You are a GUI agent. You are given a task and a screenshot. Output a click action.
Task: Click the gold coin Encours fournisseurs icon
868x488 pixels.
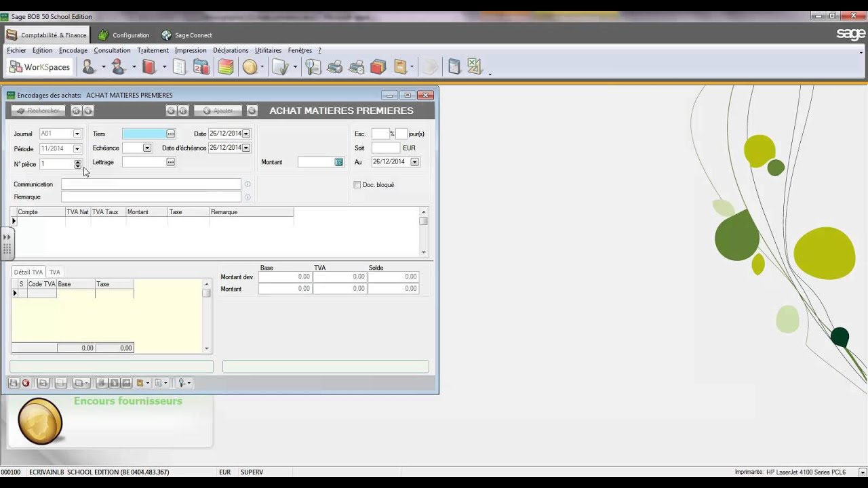tap(40, 422)
